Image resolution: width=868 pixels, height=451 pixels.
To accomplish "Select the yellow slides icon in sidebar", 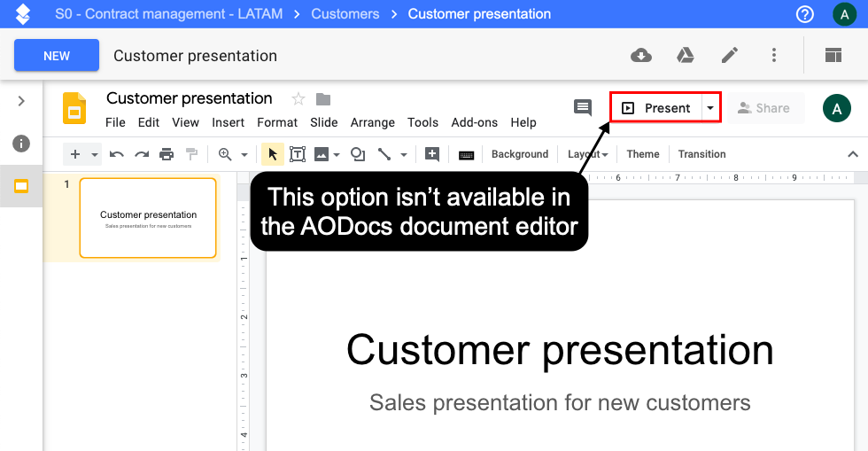I will (x=21, y=186).
